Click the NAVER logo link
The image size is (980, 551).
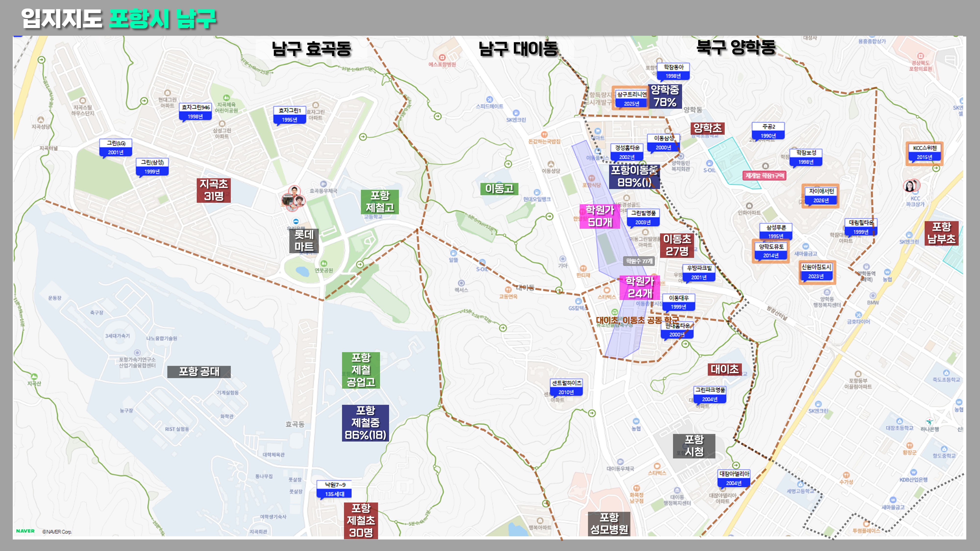[x=25, y=531]
